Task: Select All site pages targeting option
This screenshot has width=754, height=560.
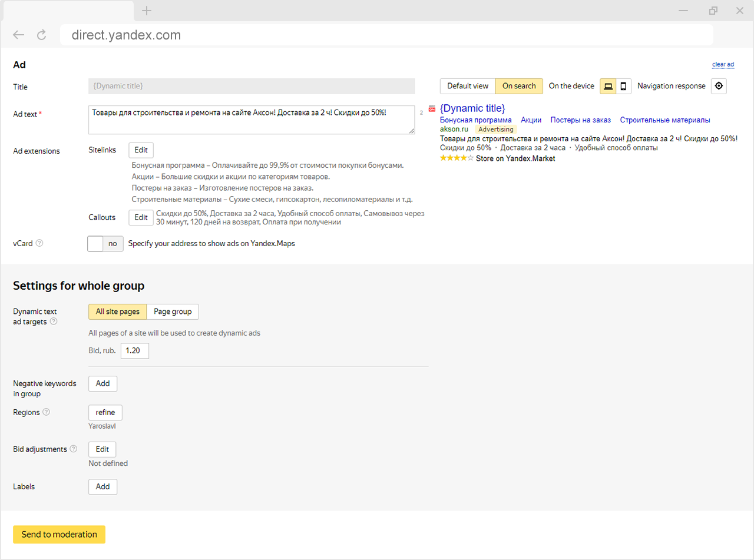Action: 117,312
